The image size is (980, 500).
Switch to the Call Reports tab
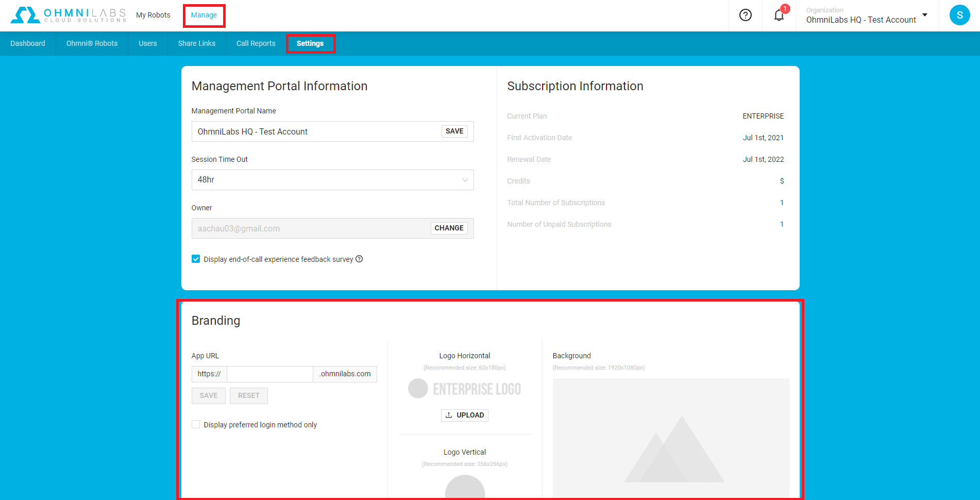pyautogui.click(x=256, y=44)
